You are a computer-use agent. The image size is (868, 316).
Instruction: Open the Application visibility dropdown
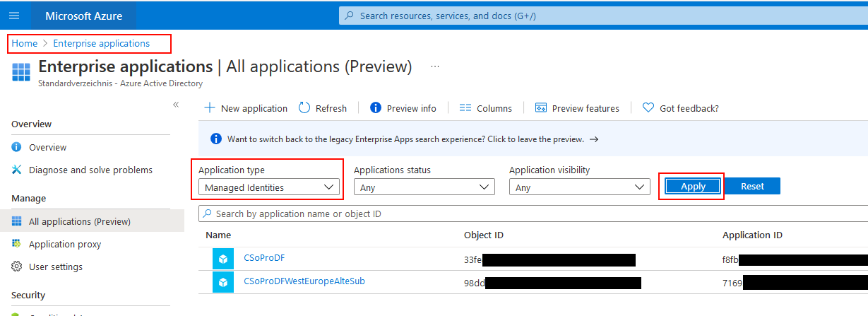[580, 187]
